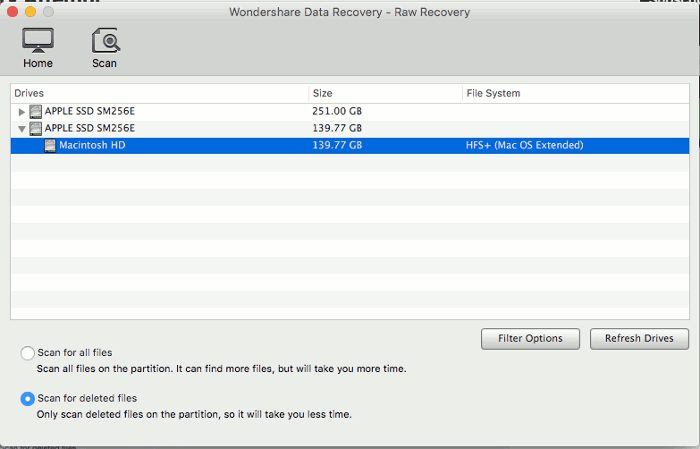Viewport: 700px width, 449px height.
Task: Start scanning with the Scan toolbar icon
Action: click(x=105, y=48)
